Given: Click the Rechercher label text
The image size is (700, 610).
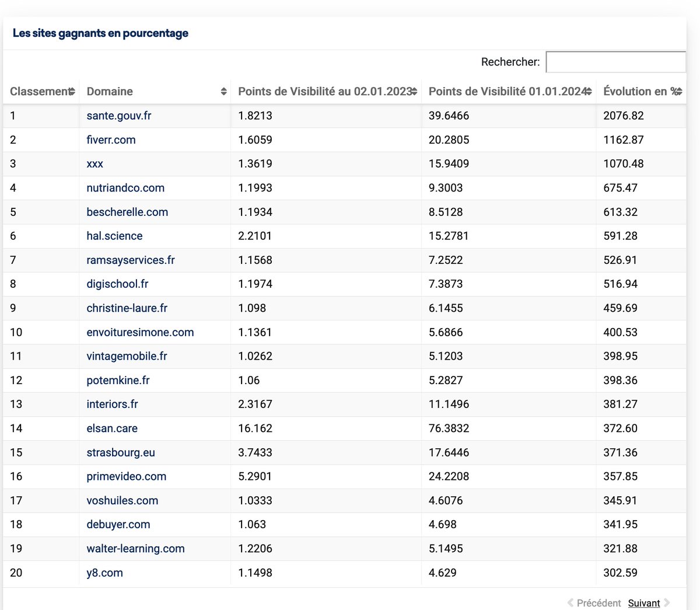Looking at the screenshot, I should [510, 62].
